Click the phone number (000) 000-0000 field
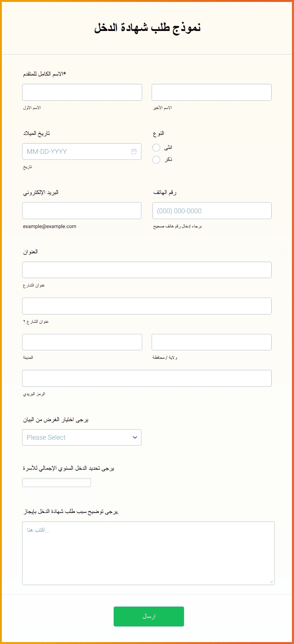 coord(212,211)
